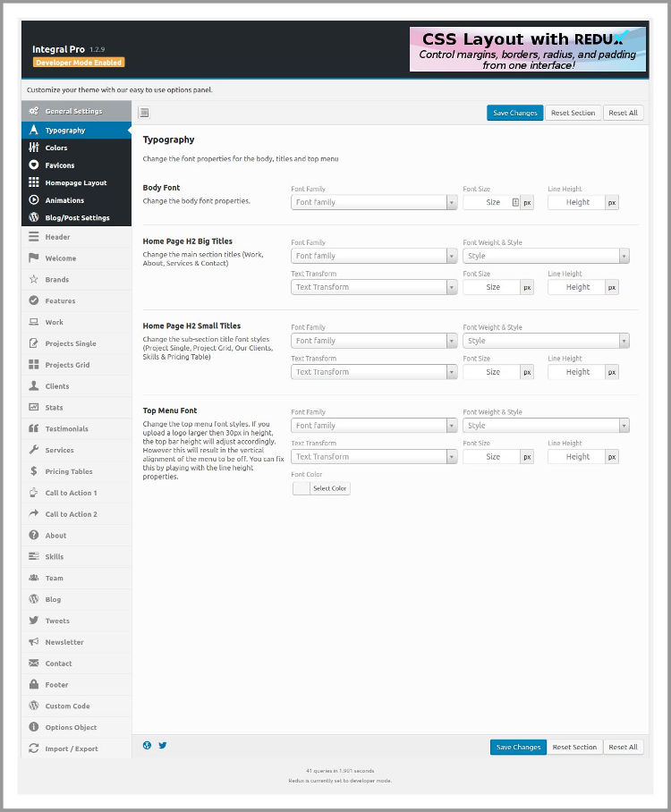The width and height of the screenshot is (671, 812).
Task: Click the Header hamburger icon
Action: tap(34, 237)
